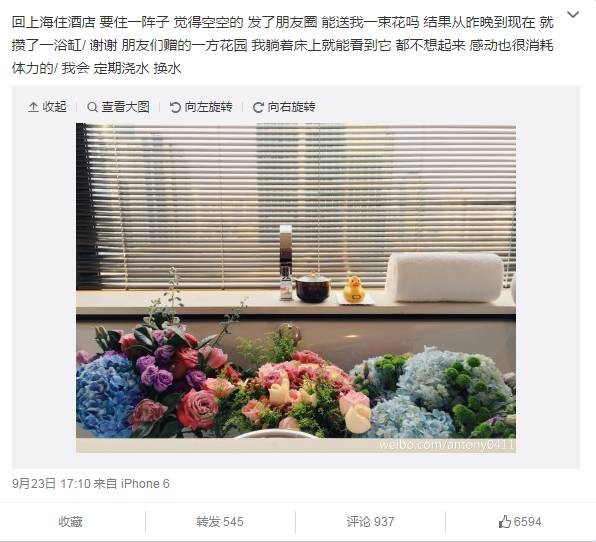Collapse the image via 收起 label
Viewport: 596px width, 542px height.
point(54,107)
